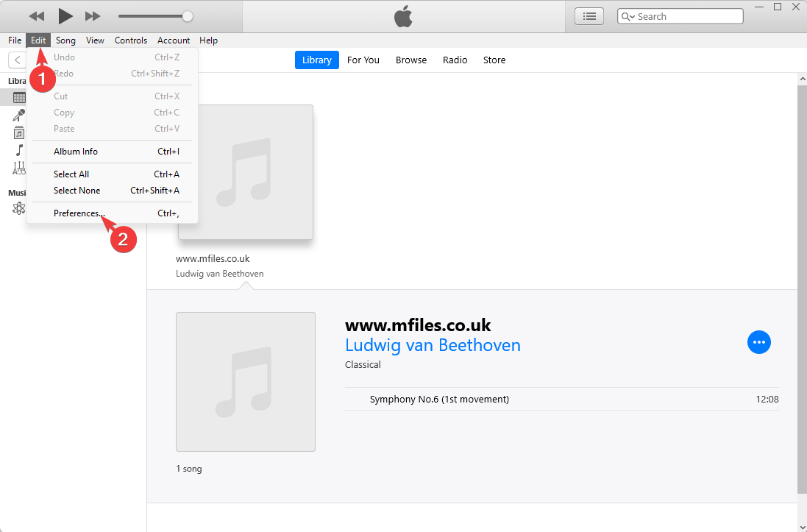Open the Radio tab
This screenshot has height=532, width=807.
pyautogui.click(x=455, y=60)
